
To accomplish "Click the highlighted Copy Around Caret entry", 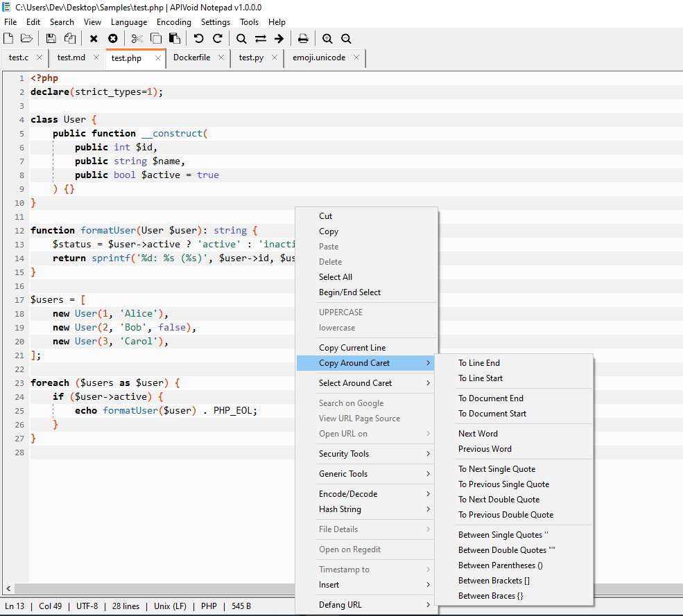I will click(365, 363).
